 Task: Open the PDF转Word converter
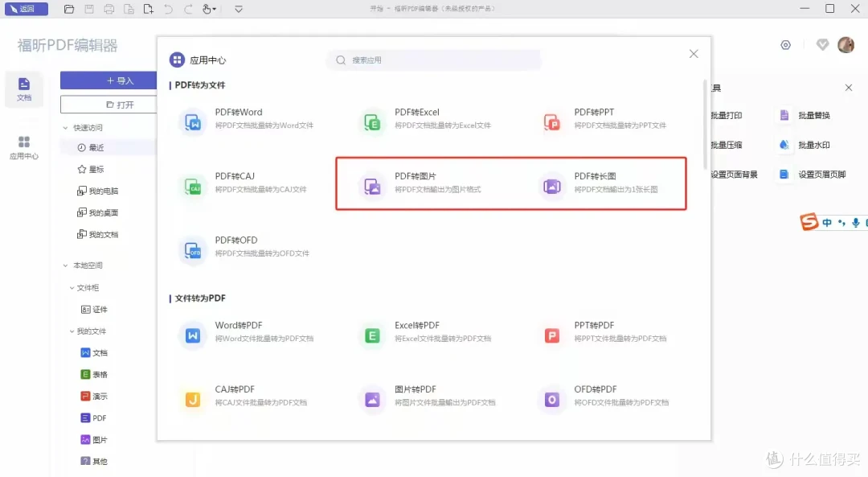(247, 119)
